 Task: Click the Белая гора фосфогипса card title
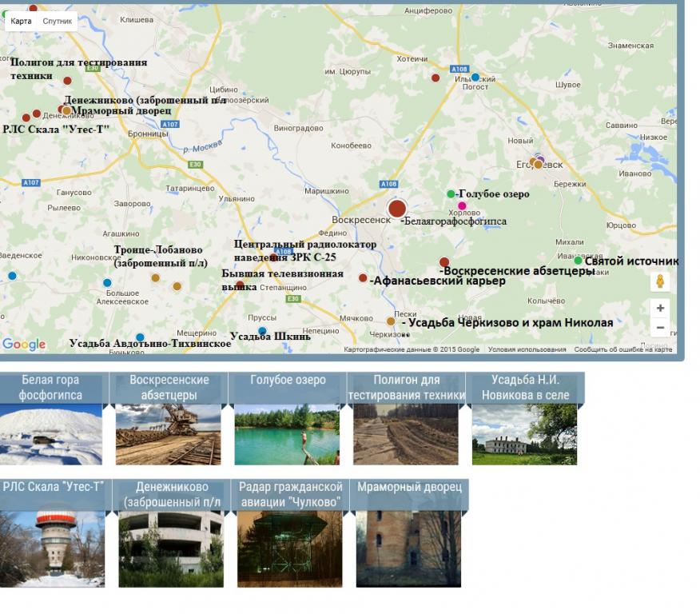click(50, 387)
